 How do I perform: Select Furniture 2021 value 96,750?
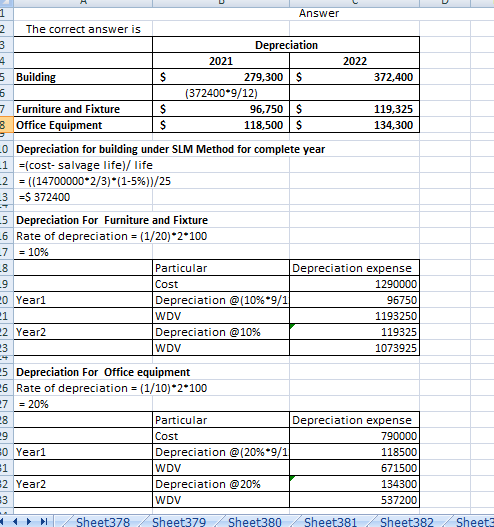click(x=221, y=109)
